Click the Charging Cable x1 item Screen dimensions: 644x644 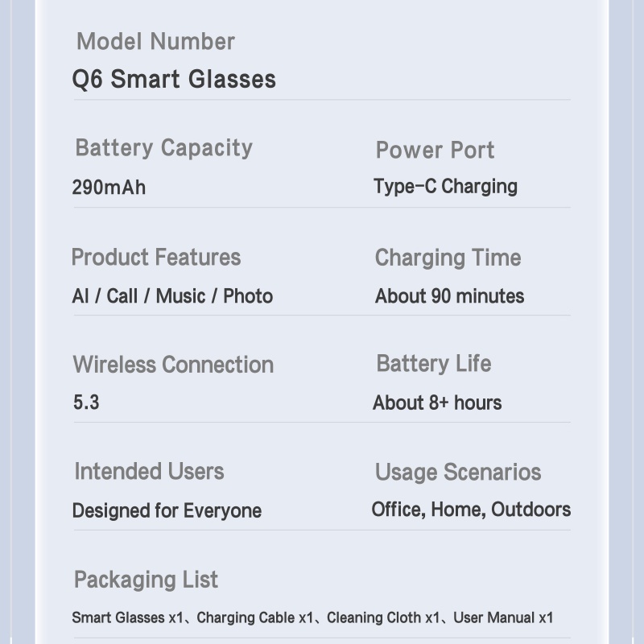point(254,618)
